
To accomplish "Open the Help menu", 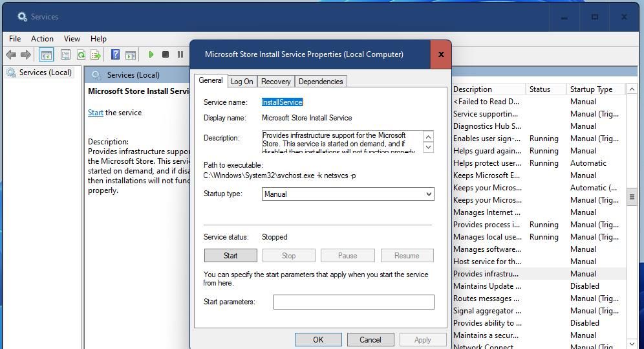I will [98, 39].
